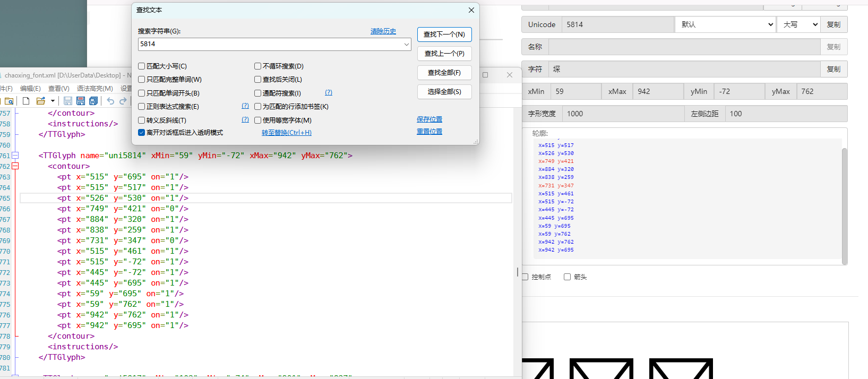Click the editor window maximize icon
The width and height of the screenshot is (868, 379).
pos(485,75)
